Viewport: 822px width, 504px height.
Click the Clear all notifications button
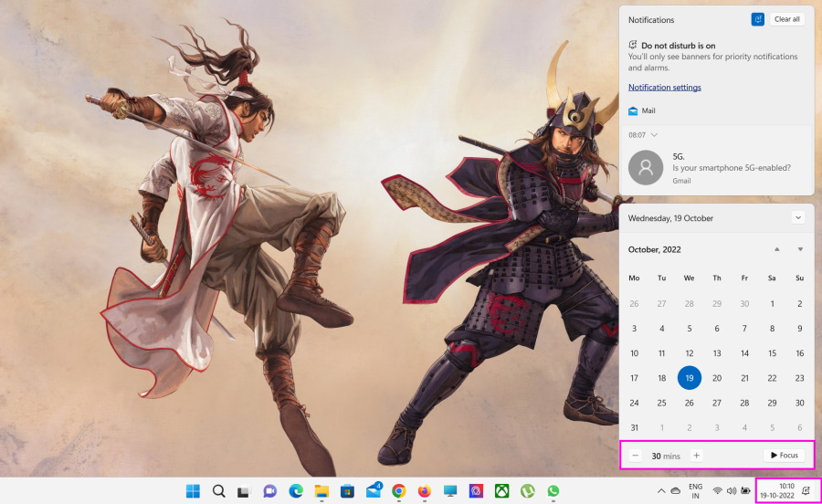coord(787,19)
